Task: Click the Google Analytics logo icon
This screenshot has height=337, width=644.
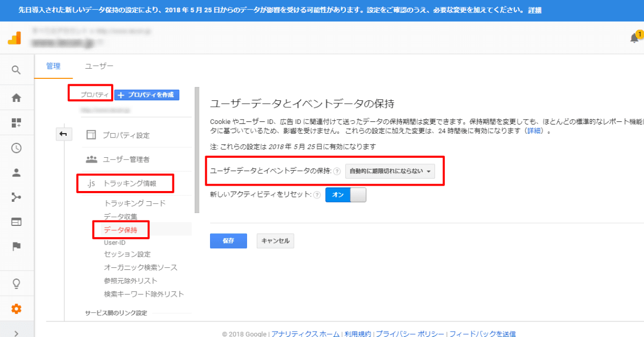Action: coord(15,38)
